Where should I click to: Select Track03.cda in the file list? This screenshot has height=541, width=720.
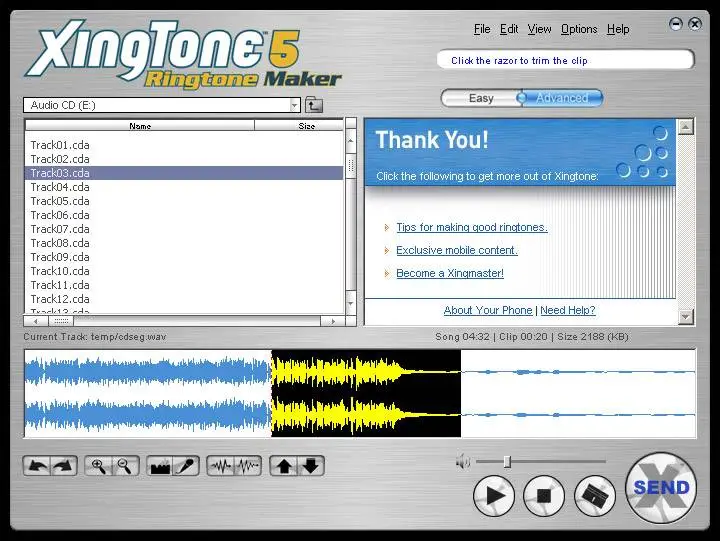184,173
